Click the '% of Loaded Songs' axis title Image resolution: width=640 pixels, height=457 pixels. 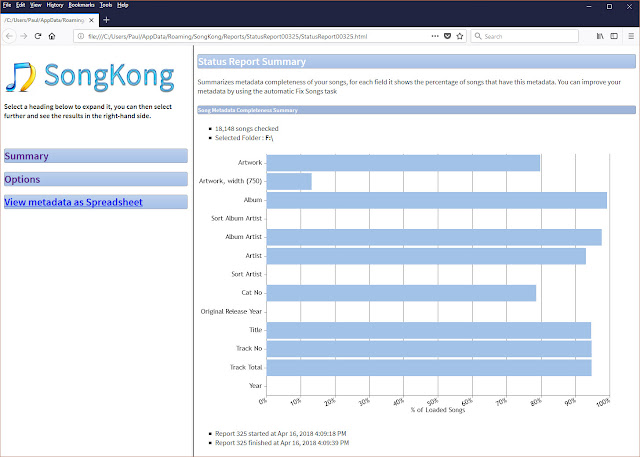(438, 410)
